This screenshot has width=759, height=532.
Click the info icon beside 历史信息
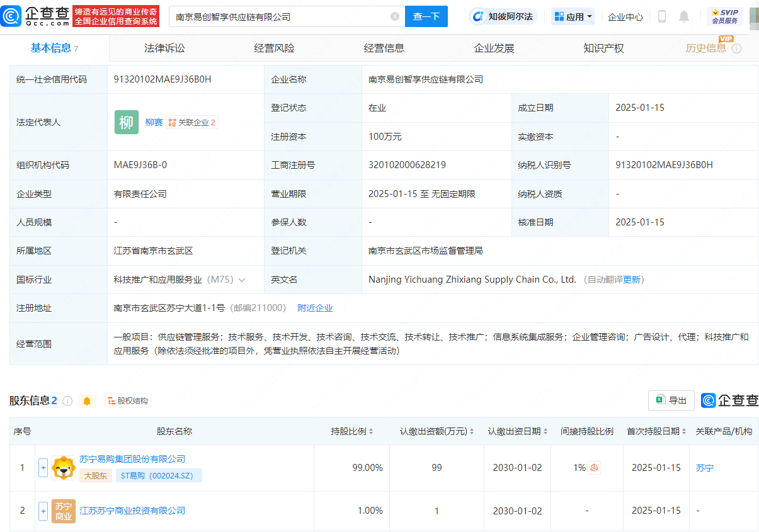(736, 48)
